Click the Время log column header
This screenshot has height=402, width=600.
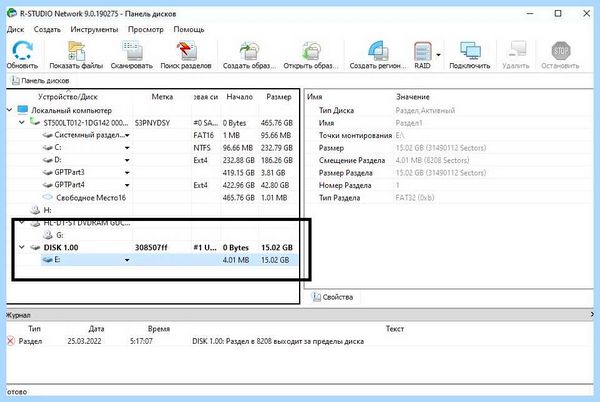(159, 329)
